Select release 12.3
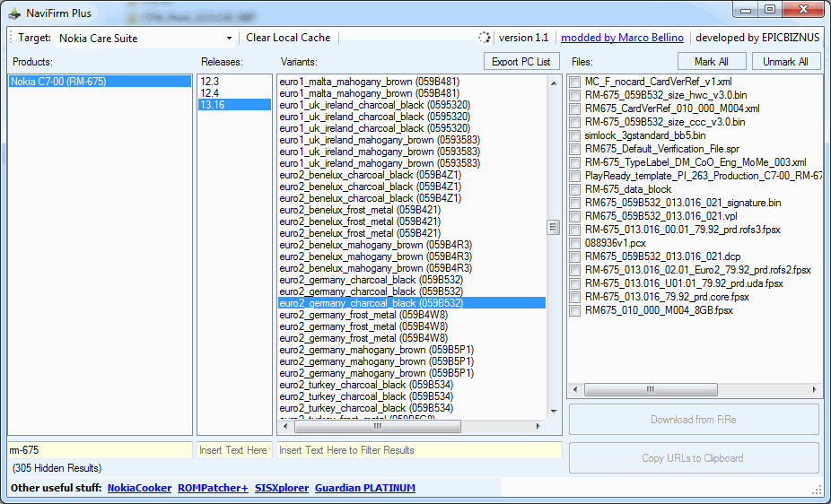The width and height of the screenshot is (831, 504). click(234, 82)
